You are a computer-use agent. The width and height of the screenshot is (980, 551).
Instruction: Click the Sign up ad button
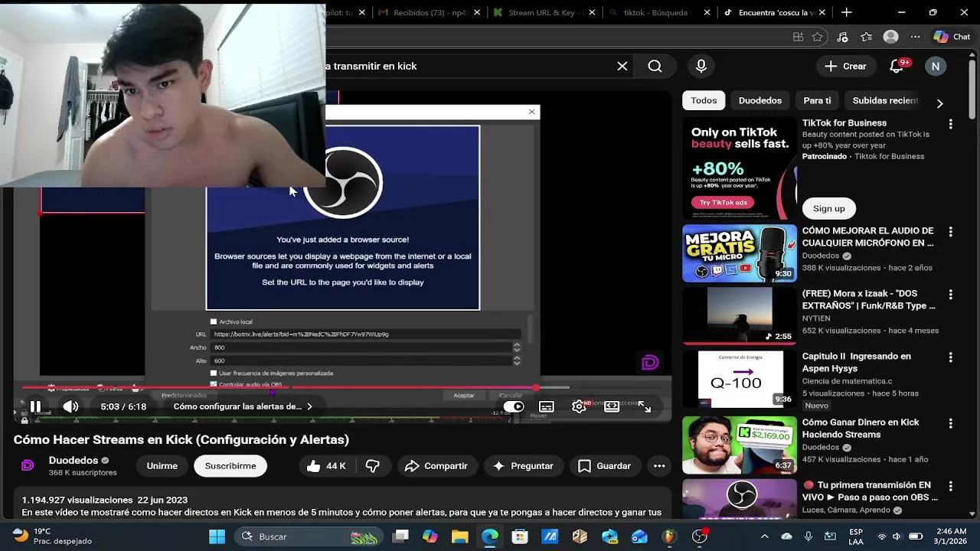point(829,208)
